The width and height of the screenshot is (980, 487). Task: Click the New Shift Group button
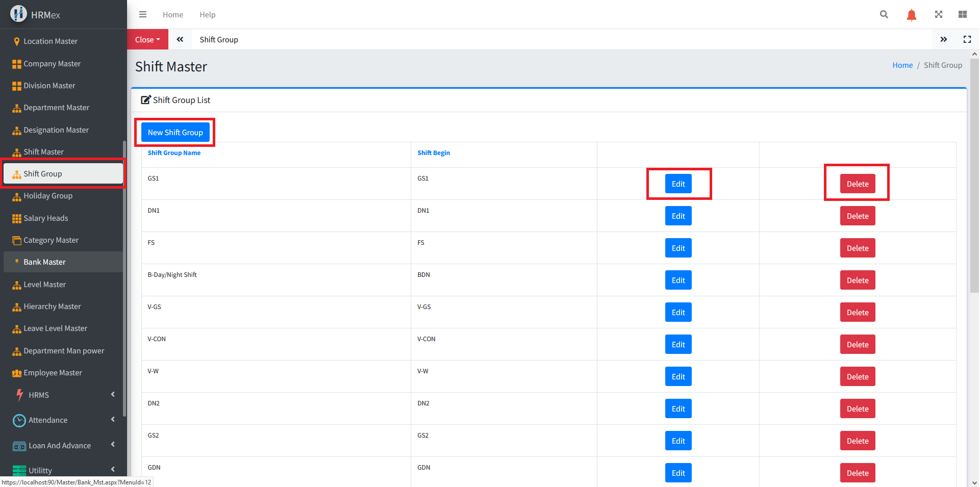[x=175, y=132]
